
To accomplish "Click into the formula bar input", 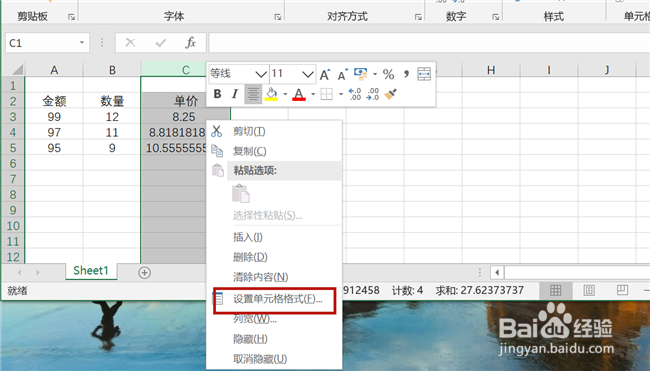I will [x=429, y=43].
